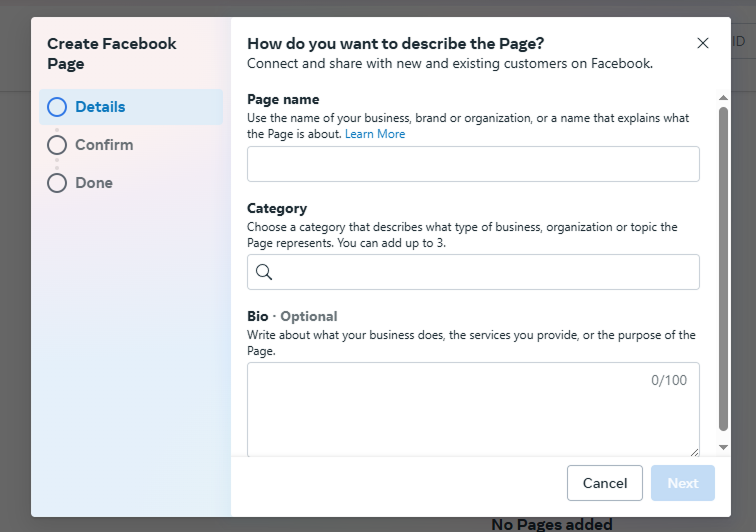Go to the Confirm step label
This screenshot has width=756, height=532.
point(104,145)
